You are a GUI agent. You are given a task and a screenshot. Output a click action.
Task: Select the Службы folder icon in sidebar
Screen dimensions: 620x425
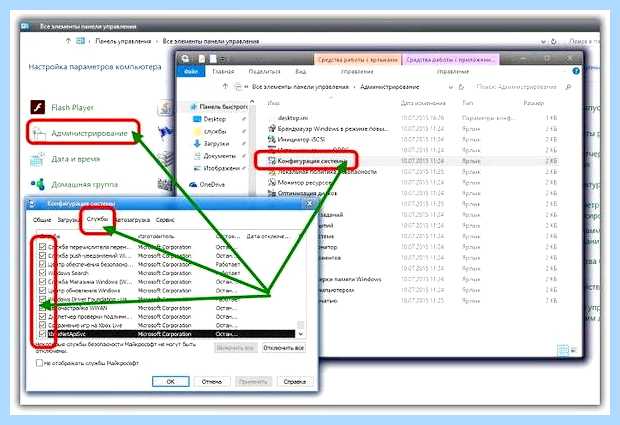pyautogui.click(x=197, y=131)
